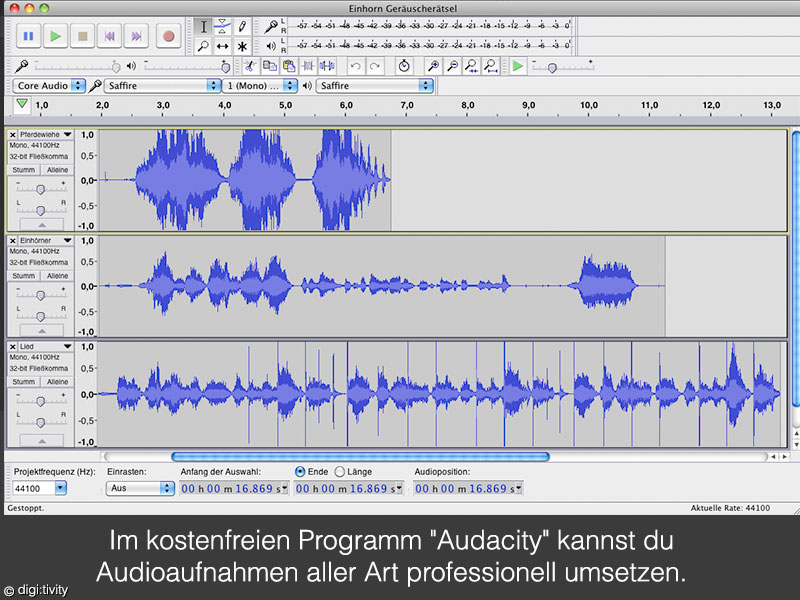Image resolution: width=800 pixels, height=600 pixels.
Task: Select the Länge radio button
Action: point(339,471)
